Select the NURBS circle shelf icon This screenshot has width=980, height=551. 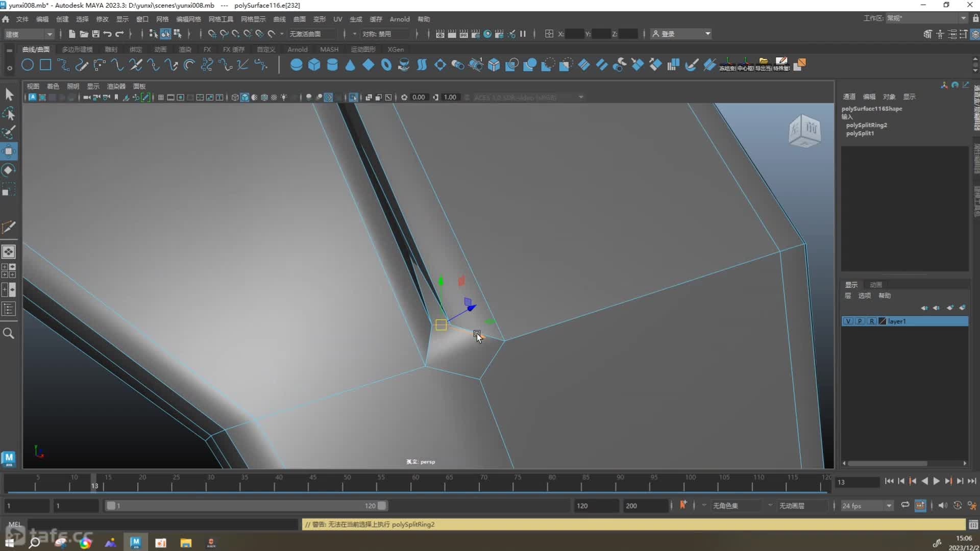click(x=28, y=65)
